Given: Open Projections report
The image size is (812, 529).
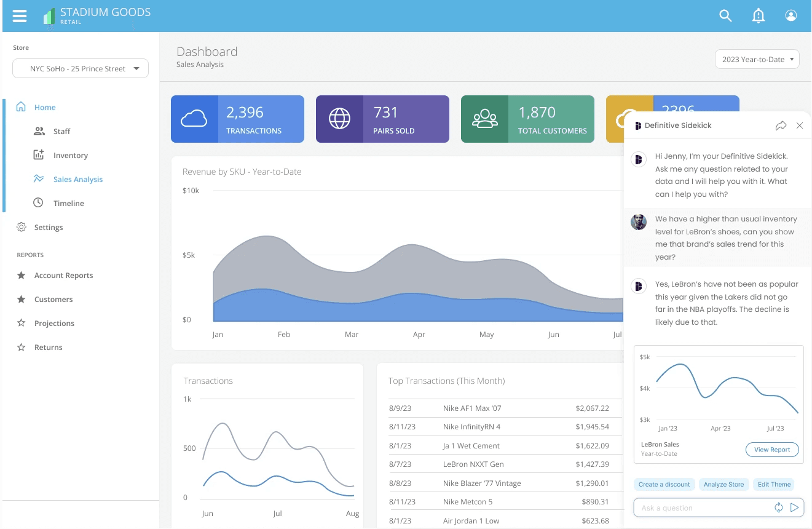Looking at the screenshot, I should point(54,323).
